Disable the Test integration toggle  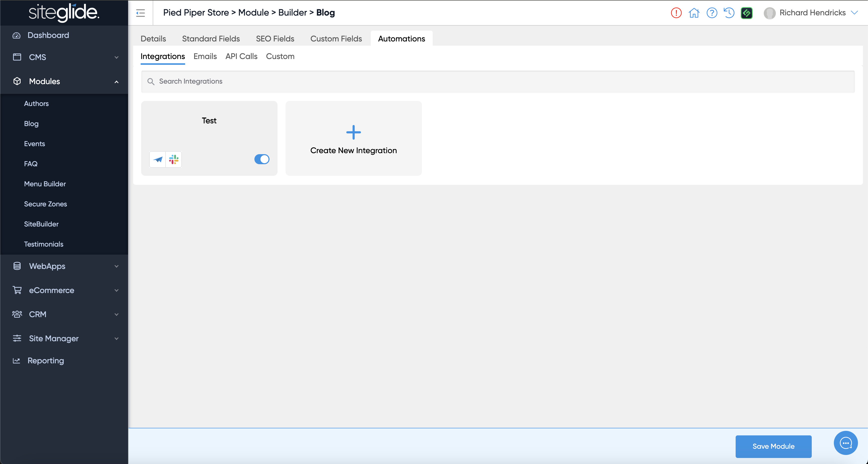tap(262, 159)
